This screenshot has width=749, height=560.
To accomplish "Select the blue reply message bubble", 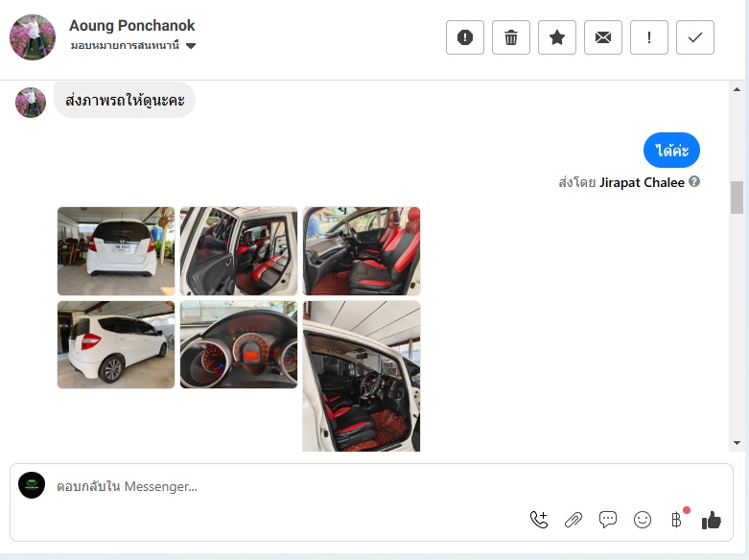I will click(671, 150).
